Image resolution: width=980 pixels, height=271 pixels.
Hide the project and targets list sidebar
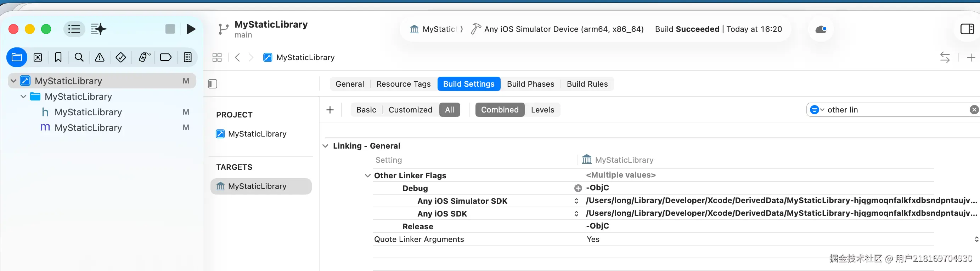tap(213, 83)
